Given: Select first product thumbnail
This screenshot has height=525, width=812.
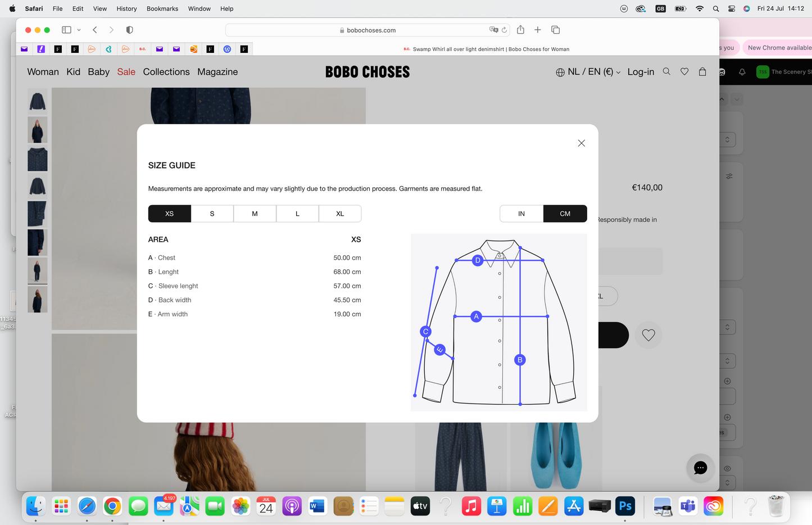Looking at the screenshot, I should click(x=38, y=102).
